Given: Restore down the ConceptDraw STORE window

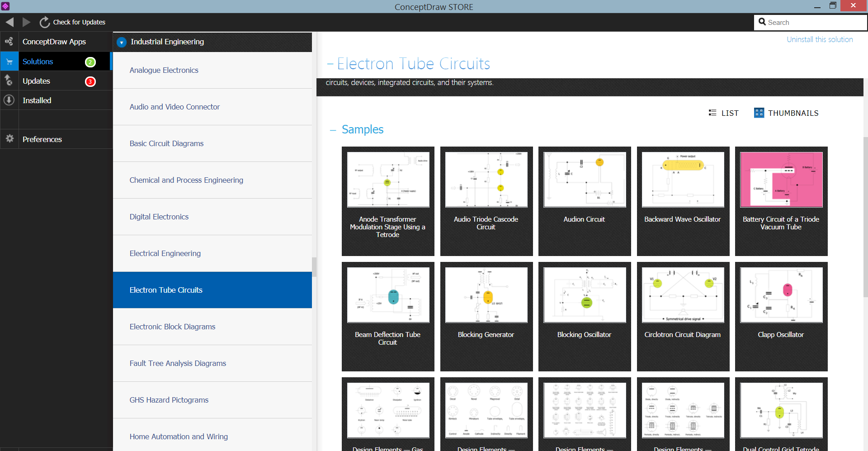Looking at the screenshot, I should (833, 6).
